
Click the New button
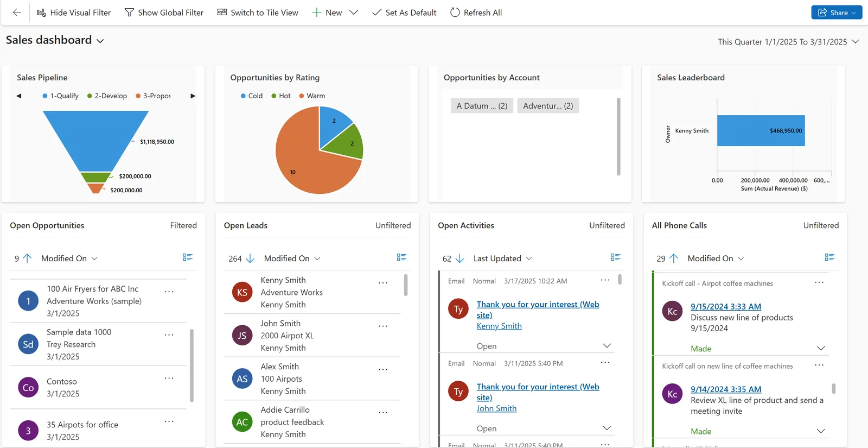tap(327, 12)
